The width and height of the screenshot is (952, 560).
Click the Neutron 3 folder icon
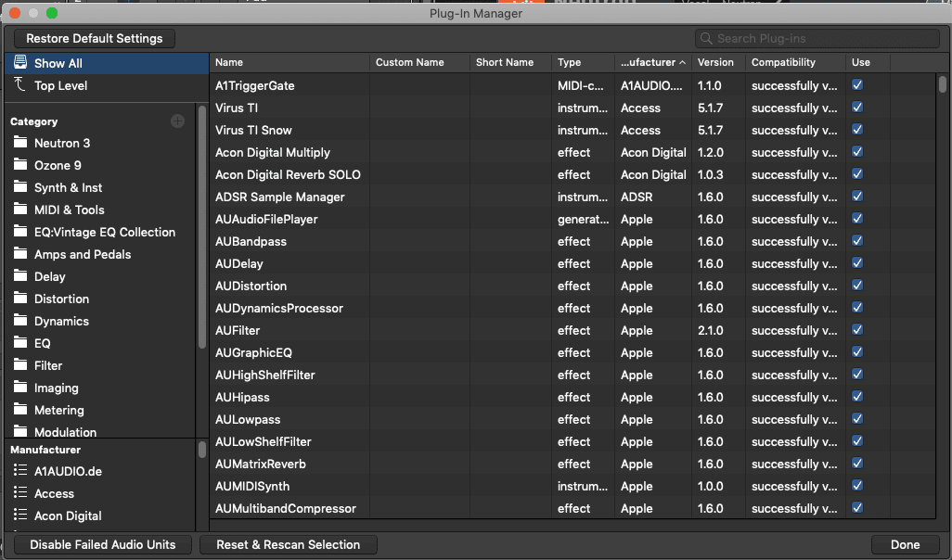tap(20, 143)
